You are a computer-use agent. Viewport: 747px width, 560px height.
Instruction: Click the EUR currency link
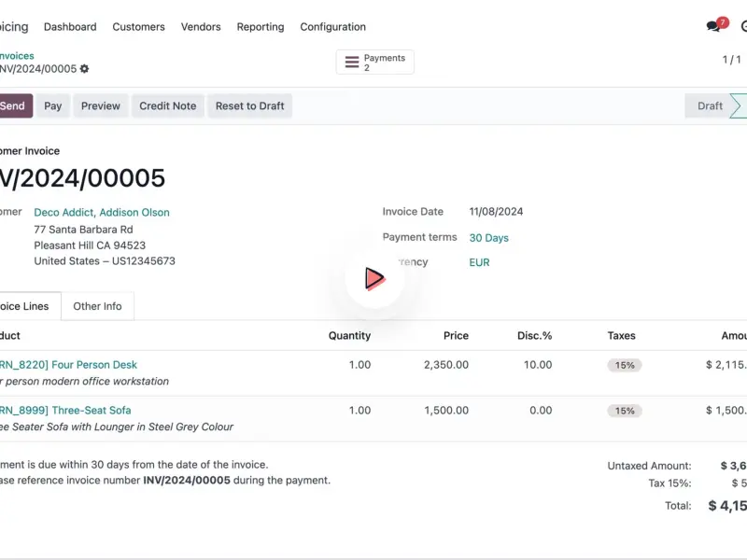479,263
